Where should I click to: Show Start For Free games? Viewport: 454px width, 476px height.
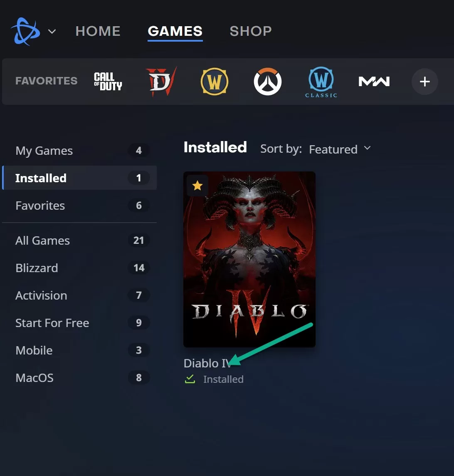tap(79, 323)
